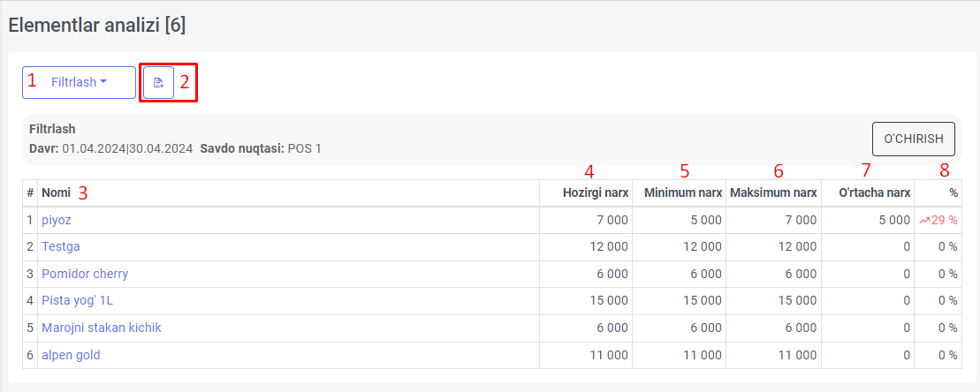Open the Pista yog' 1L link
The height and width of the screenshot is (392, 980).
point(78,300)
